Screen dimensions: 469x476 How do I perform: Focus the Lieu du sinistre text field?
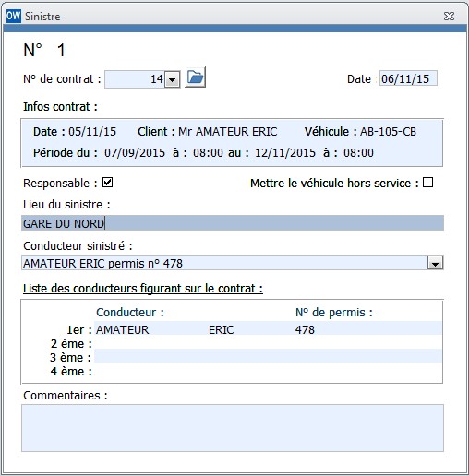[233, 223]
